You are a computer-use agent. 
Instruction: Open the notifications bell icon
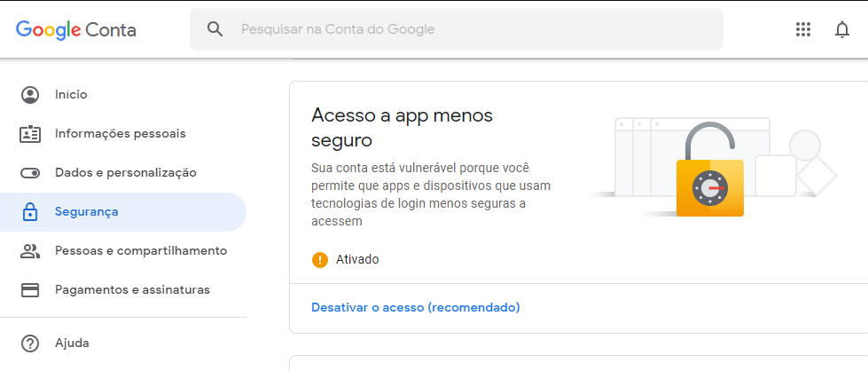pyautogui.click(x=842, y=29)
